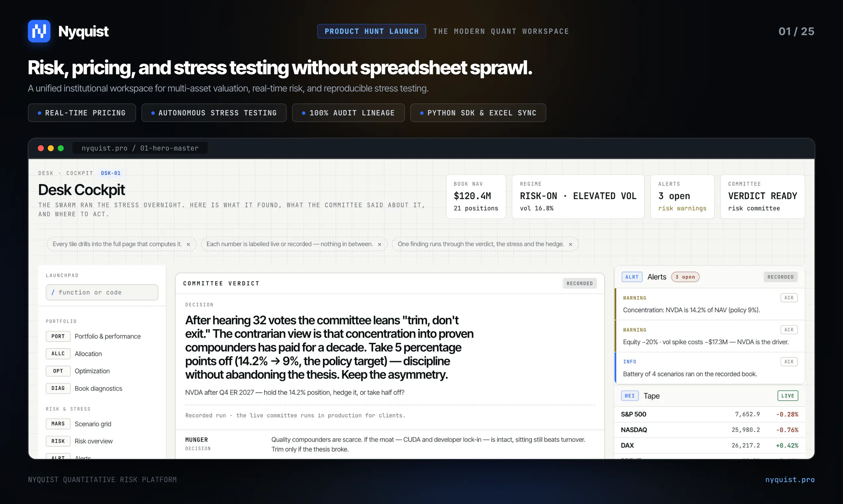Click the Product Hunt Launch badge

371,31
